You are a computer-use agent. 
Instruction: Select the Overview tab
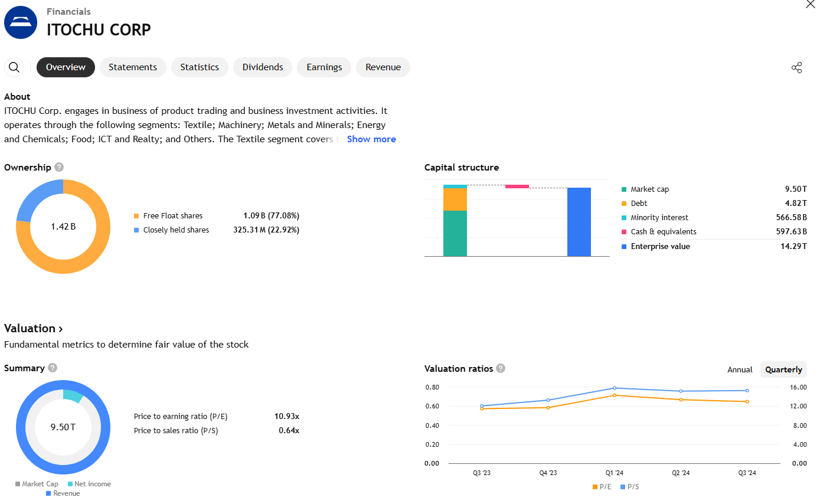pos(66,67)
